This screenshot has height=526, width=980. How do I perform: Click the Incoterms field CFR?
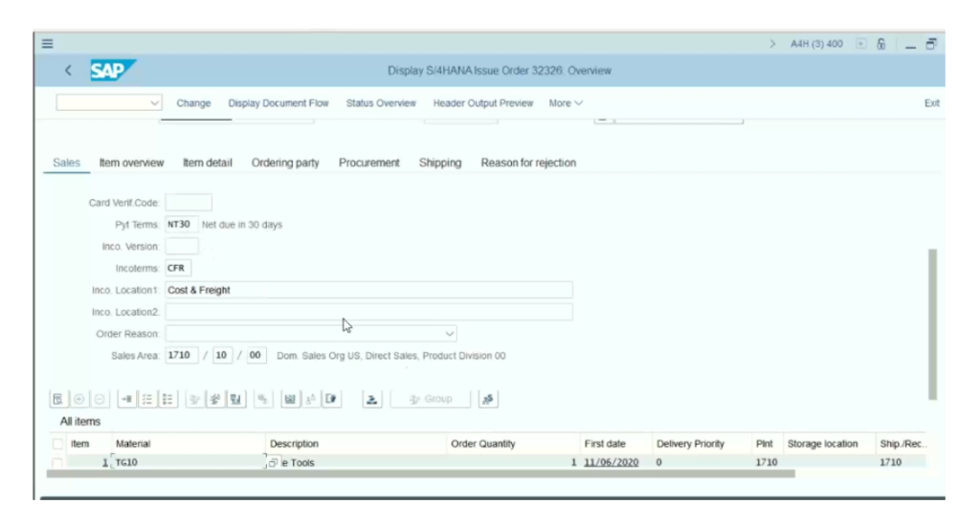pos(178,268)
